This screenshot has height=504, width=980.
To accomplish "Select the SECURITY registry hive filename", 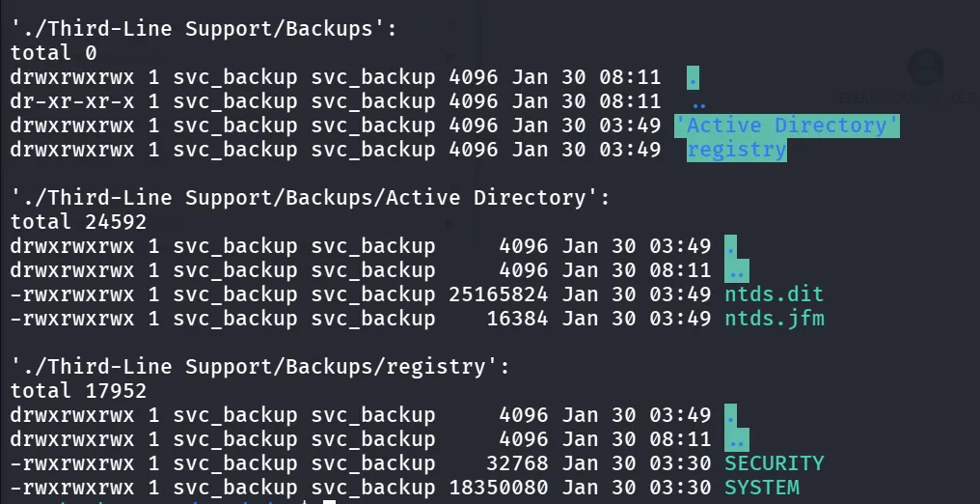I will click(775, 463).
